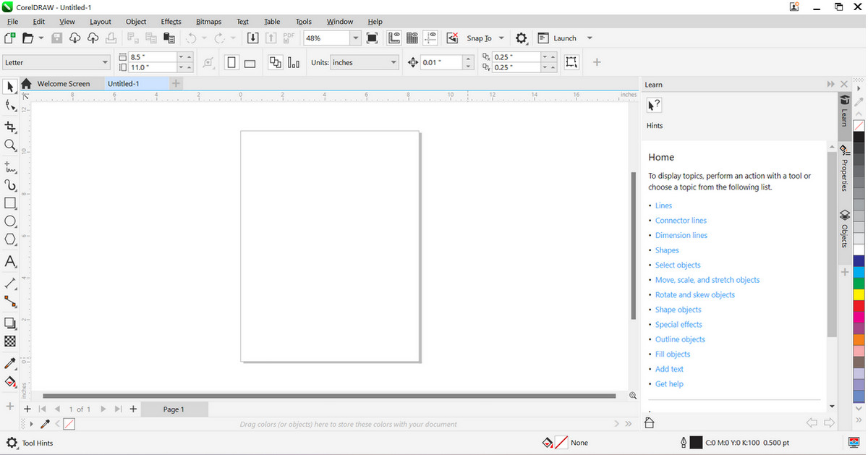This screenshot has height=455, width=868.
Task: Select the Text tool
Action: [x=10, y=261]
